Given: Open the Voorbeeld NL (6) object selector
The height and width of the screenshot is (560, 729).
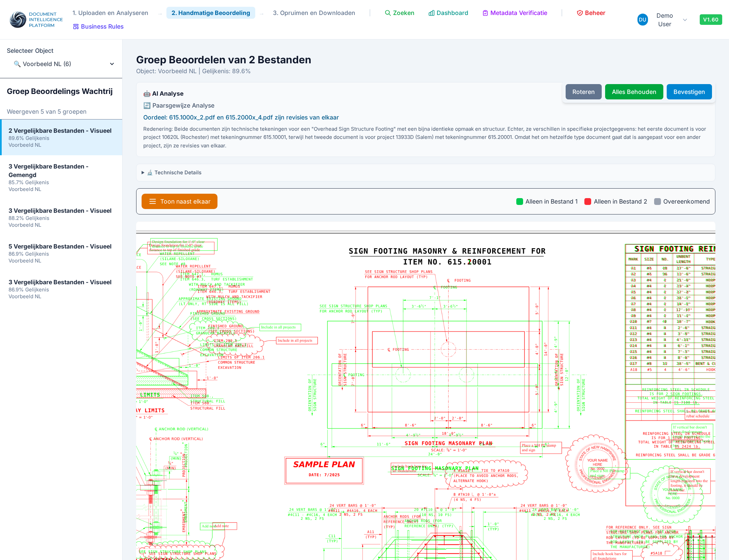Looking at the screenshot, I should point(61,64).
